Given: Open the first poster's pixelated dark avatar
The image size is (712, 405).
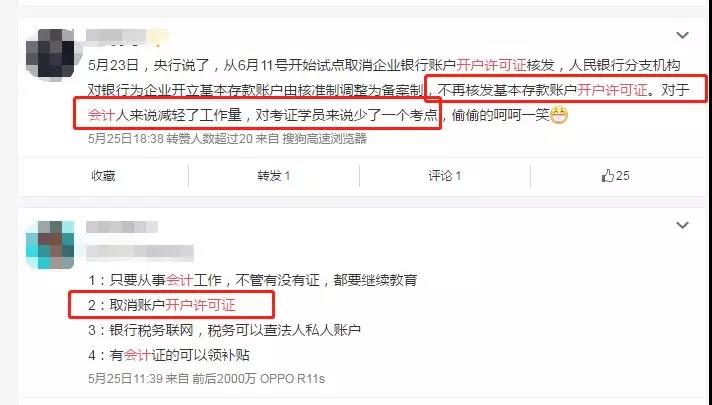Looking at the screenshot, I should (50, 53).
